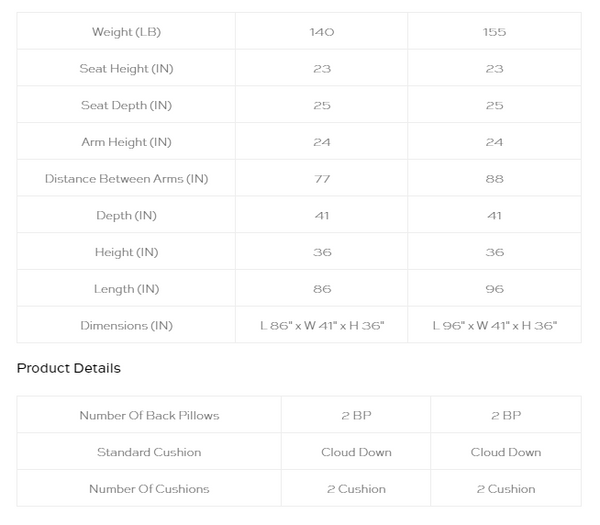Click the L 86" x W 41" x H 36" dimensions
Screen dimensions: 600x525
pyautogui.click(x=322, y=326)
